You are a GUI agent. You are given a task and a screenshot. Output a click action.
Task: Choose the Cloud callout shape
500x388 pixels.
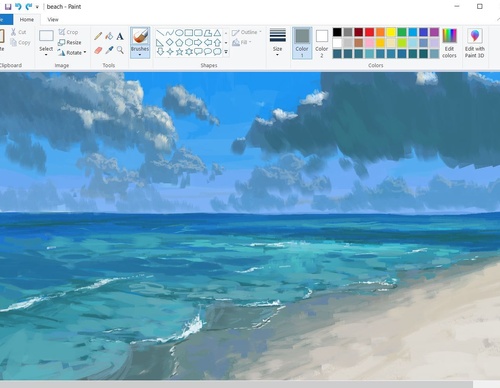[x=217, y=52]
